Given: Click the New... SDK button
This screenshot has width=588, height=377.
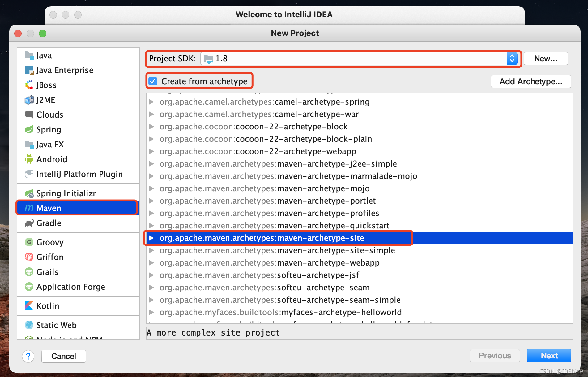Looking at the screenshot, I should tap(546, 58).
